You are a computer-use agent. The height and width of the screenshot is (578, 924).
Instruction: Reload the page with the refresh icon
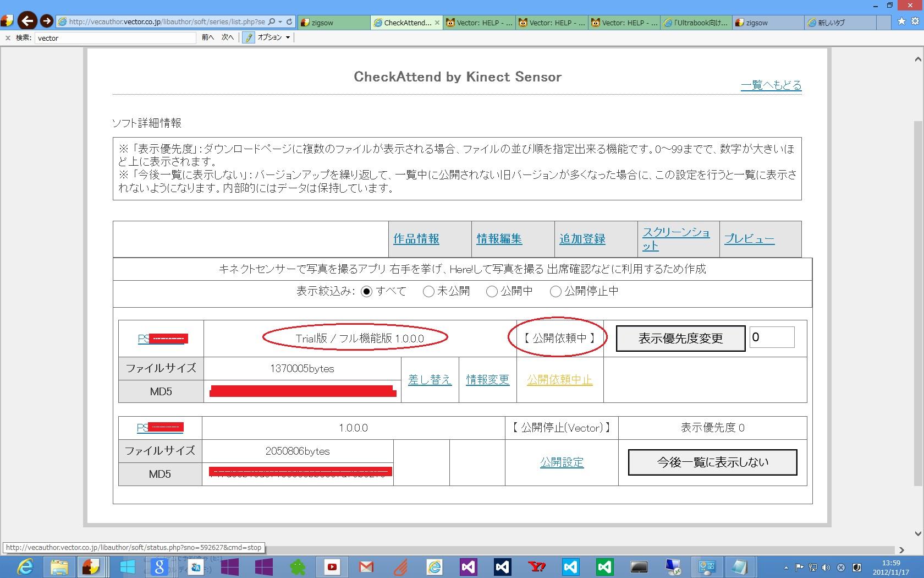(289, 22)
